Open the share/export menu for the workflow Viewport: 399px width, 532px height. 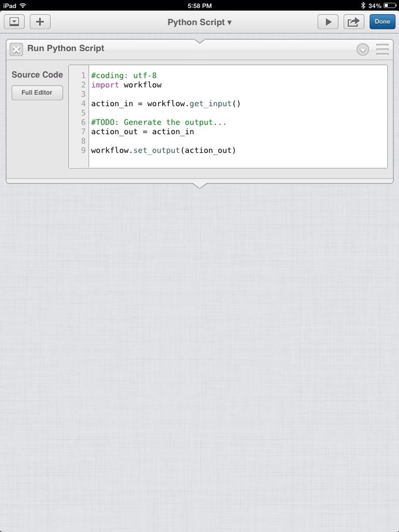pyautogui.click(x=354, y=22)
